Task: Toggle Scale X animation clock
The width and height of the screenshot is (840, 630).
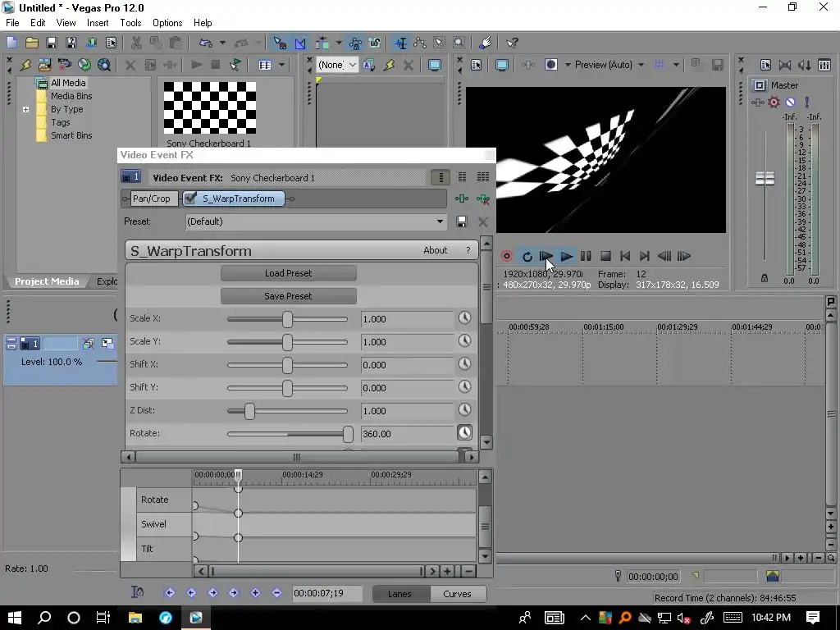Action: coord(464,317)
